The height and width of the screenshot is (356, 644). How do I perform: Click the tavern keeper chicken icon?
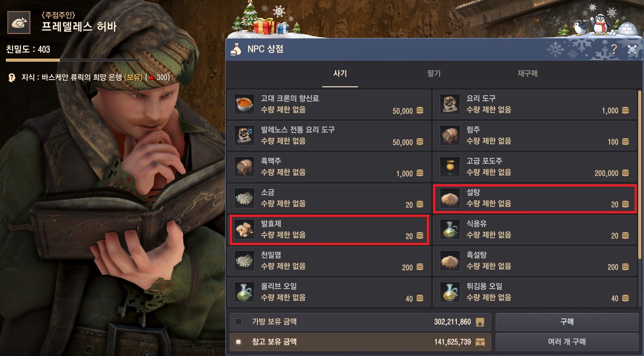click(19, 22)
